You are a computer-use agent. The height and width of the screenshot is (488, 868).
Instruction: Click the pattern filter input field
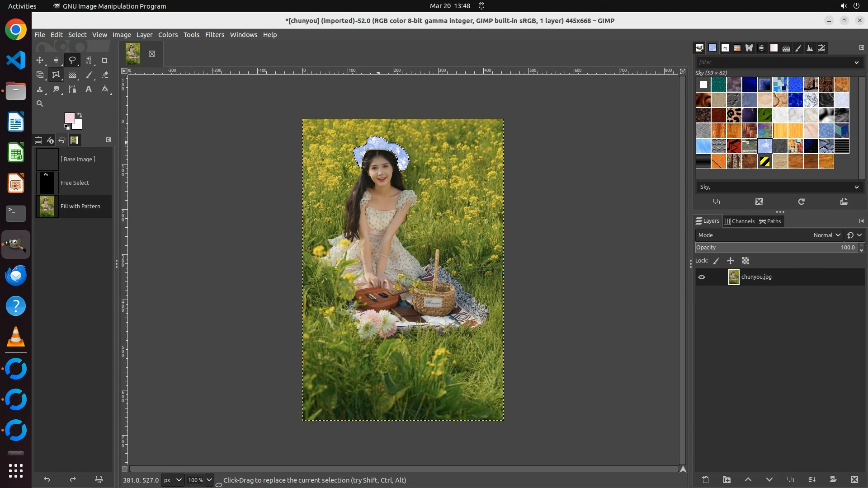click(x=774, y=62)
